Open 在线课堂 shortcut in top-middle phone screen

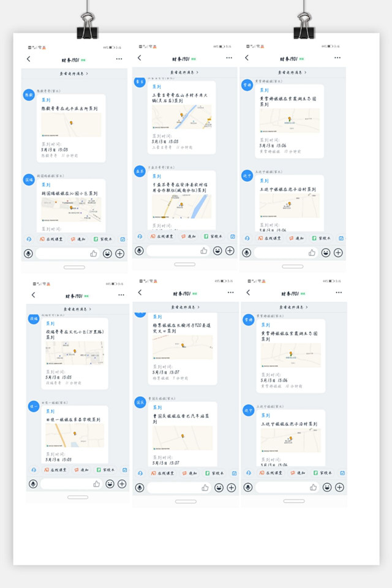tap(162, 236)
